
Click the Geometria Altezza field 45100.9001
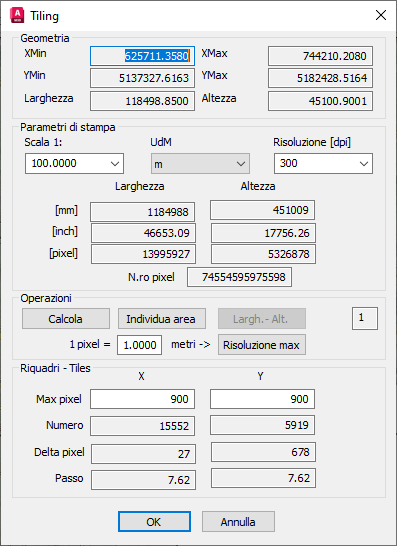pyautogui.click(x=320, y=101)
